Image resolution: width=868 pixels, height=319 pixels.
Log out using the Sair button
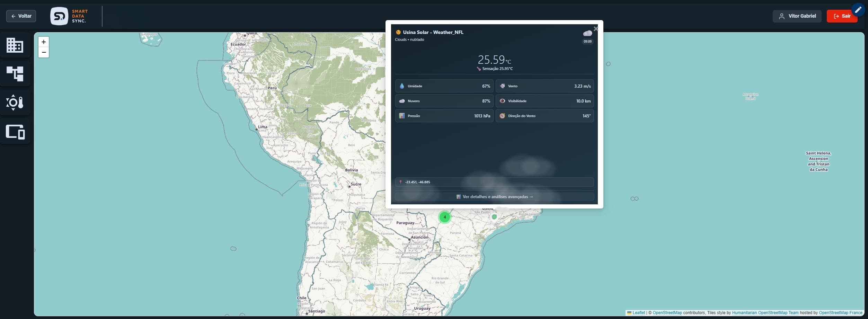point(842,16)
